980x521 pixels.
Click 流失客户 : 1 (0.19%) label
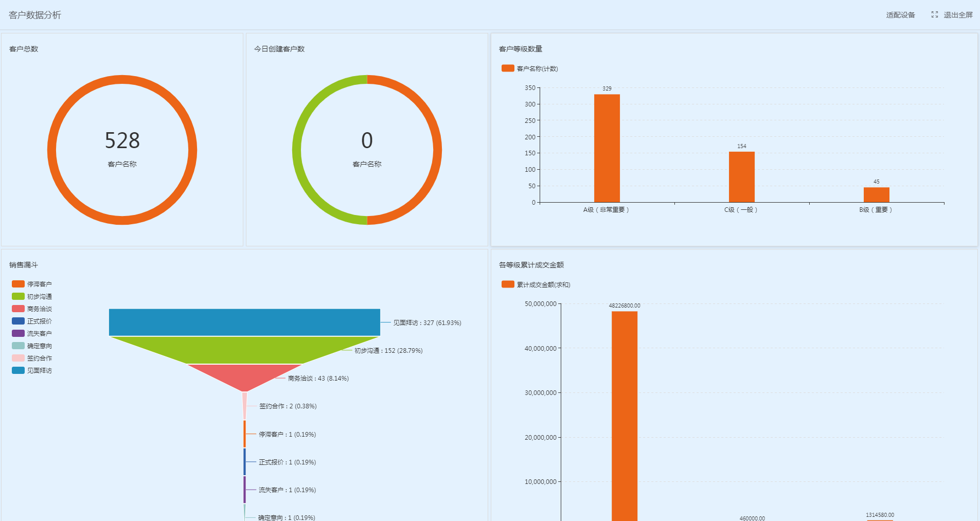pyautogui.click(x=287, y=490)
